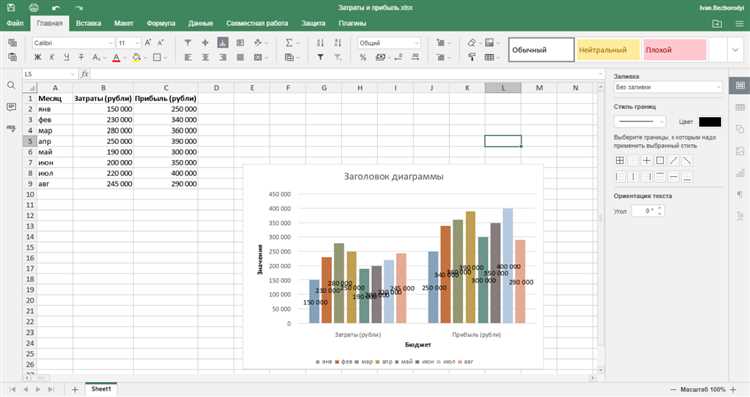Click justify text icon
The width and height of the screenshot is (750, 397).
(240, 57)
